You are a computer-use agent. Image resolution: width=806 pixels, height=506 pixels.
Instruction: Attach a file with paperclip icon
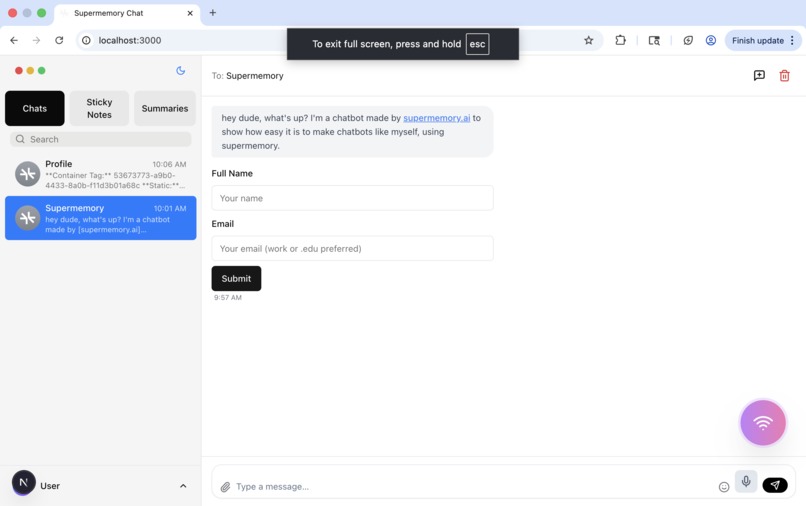[225, 486]
